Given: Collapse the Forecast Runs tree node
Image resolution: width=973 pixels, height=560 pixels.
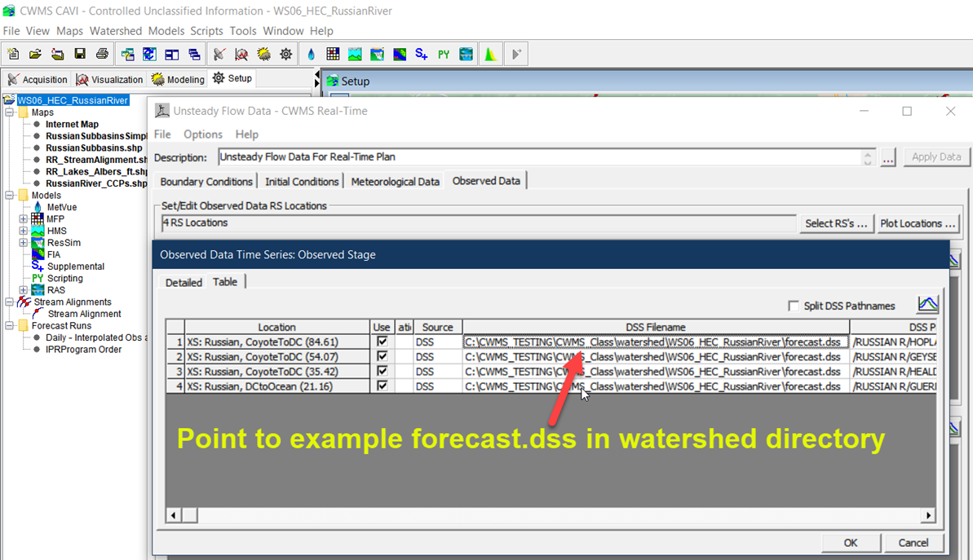Looking at the screenshot, I should [x=9, y=325].
